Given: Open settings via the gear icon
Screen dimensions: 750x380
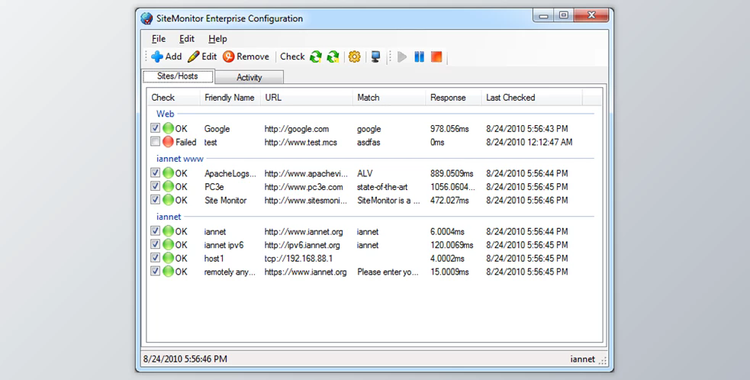Looking at the screenshot, I should point(354,57).
